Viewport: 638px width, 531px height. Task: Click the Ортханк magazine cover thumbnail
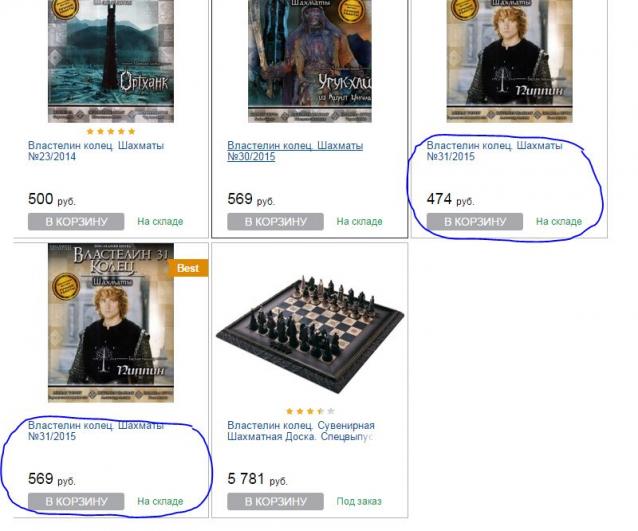111,61
